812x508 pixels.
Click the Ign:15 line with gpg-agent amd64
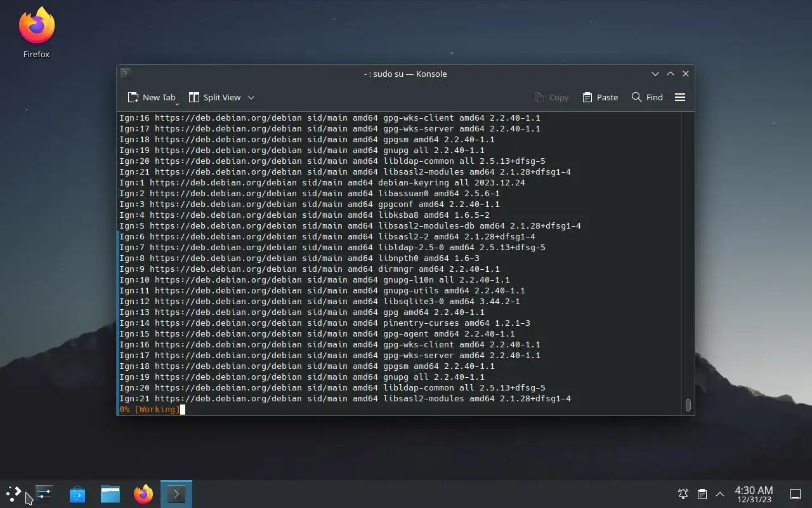click(x=317, y=334)
